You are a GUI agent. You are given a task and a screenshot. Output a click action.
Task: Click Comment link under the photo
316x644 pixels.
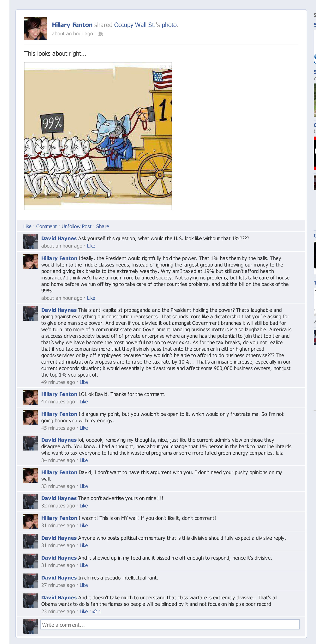pyautogui.click(x=46, y=226)
